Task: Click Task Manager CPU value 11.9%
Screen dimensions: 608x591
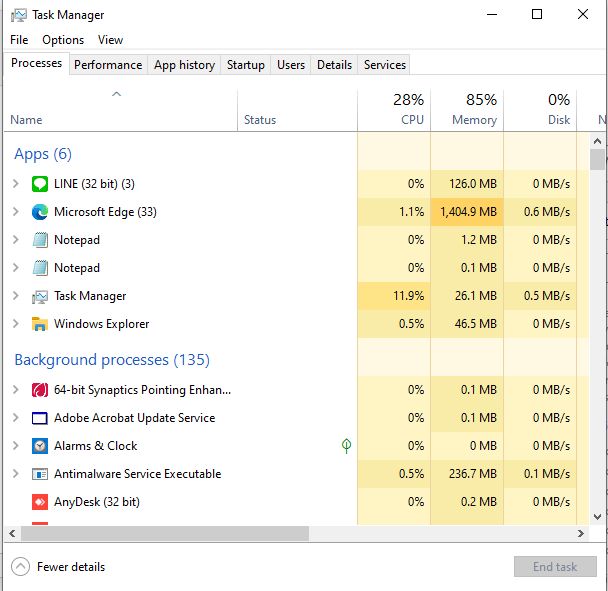Action: pos(409,296)
